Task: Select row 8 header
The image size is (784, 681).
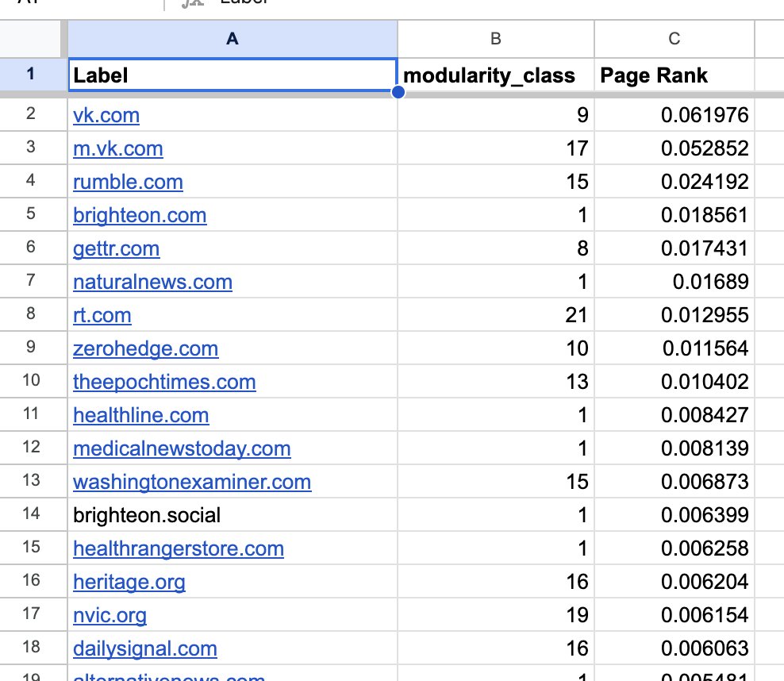Action: click(30, 314)
